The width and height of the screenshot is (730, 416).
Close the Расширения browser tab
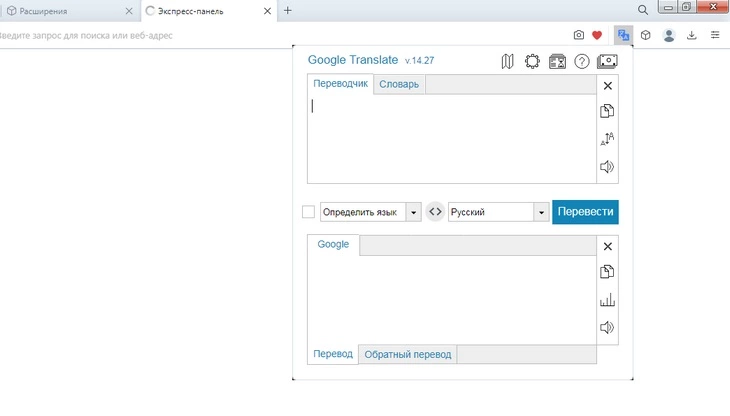click(129, 11)
